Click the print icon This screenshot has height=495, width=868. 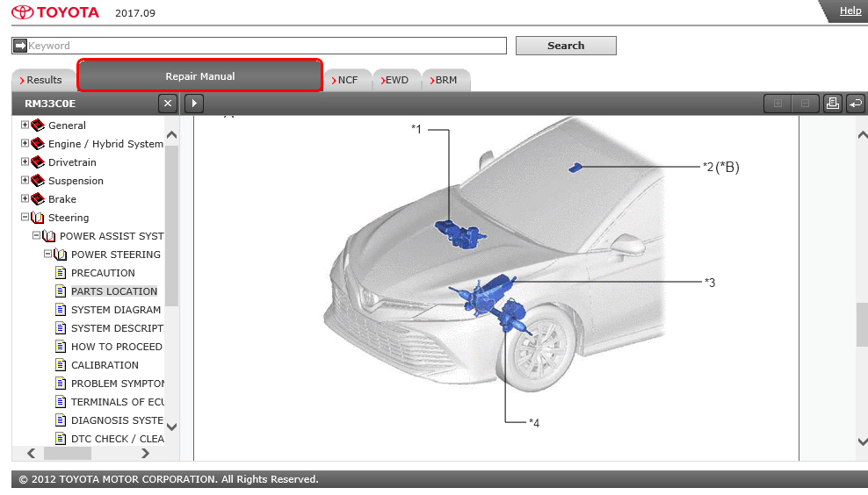click(x=833, y=104)
